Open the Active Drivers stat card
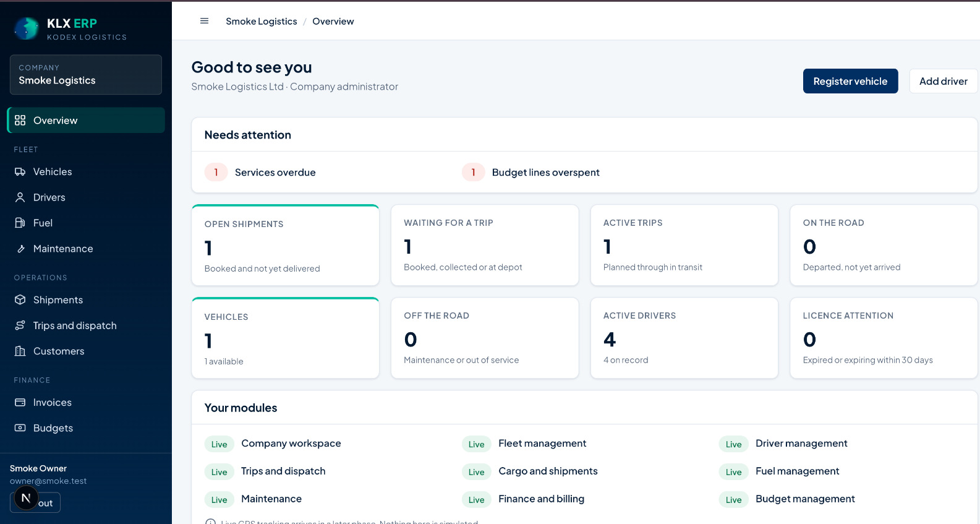This screenshot has height=524, width=980. pyautogui.click(x=684, y=338)
